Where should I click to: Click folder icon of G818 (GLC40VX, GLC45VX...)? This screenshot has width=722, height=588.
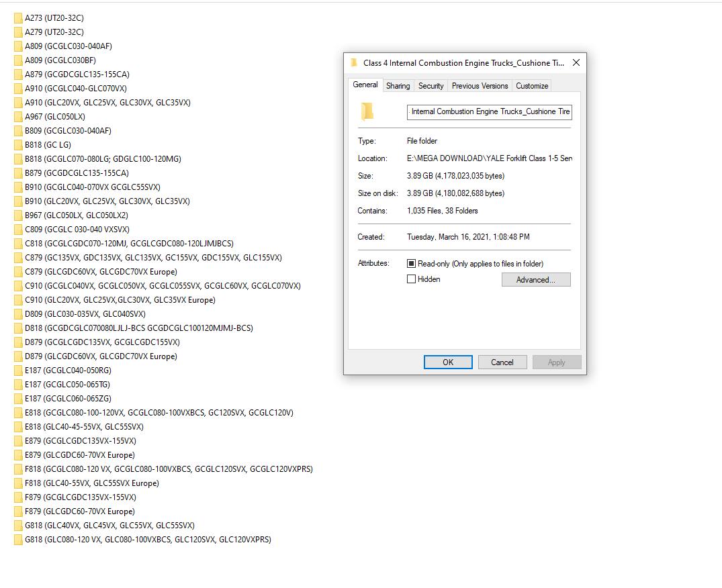pos(18,526)
